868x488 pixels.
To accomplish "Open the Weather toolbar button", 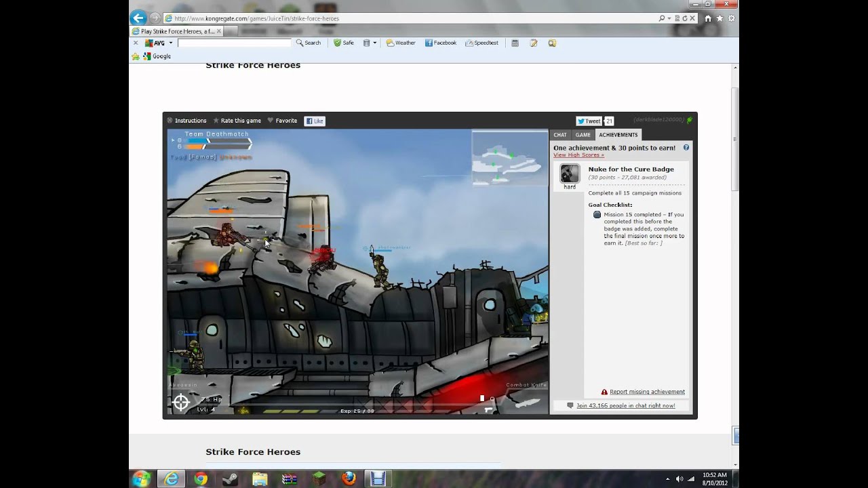I will [x=401, y=43].
